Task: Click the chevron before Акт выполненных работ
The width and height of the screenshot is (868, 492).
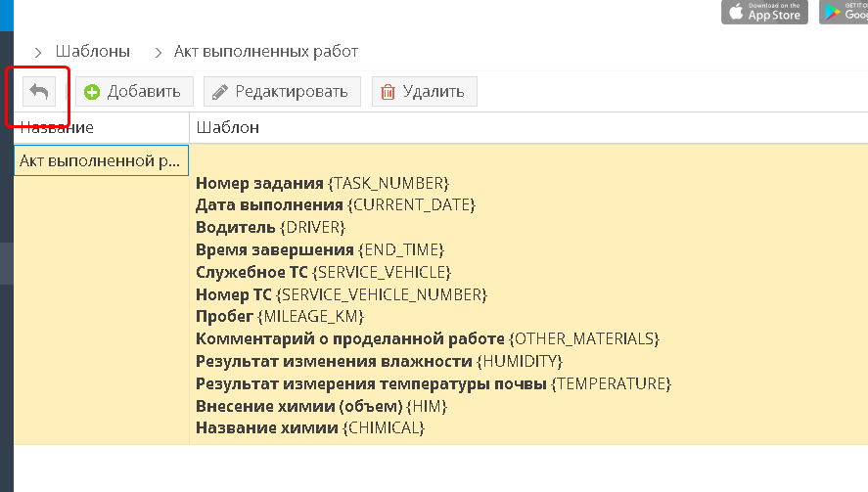Action: click(x=158, y=52)
